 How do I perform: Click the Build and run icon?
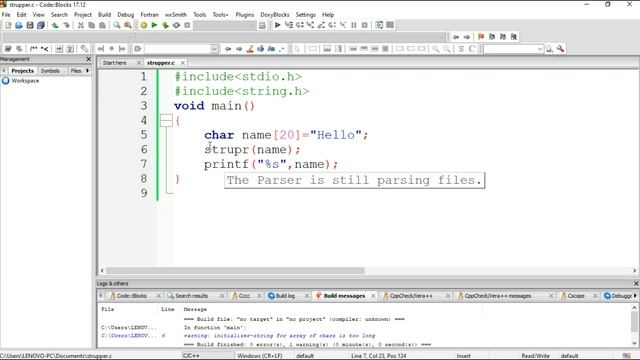click(x=165, y=25)
